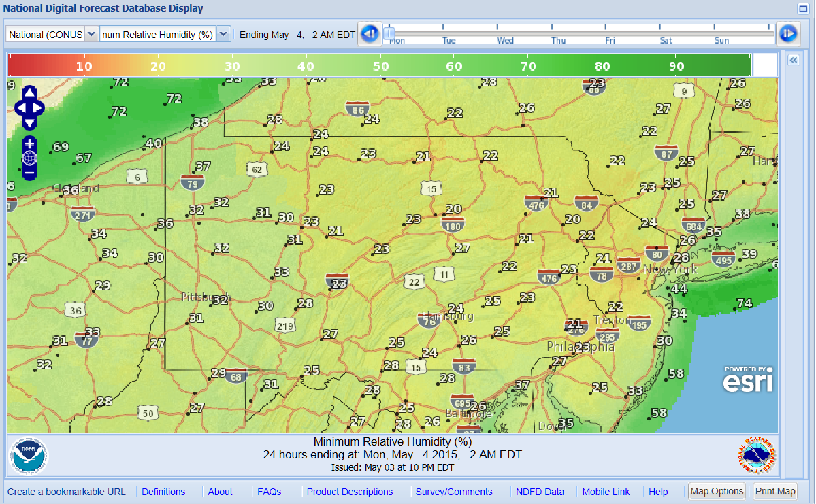
Task: Step back to previous forecast time
Action: (370, 33)
